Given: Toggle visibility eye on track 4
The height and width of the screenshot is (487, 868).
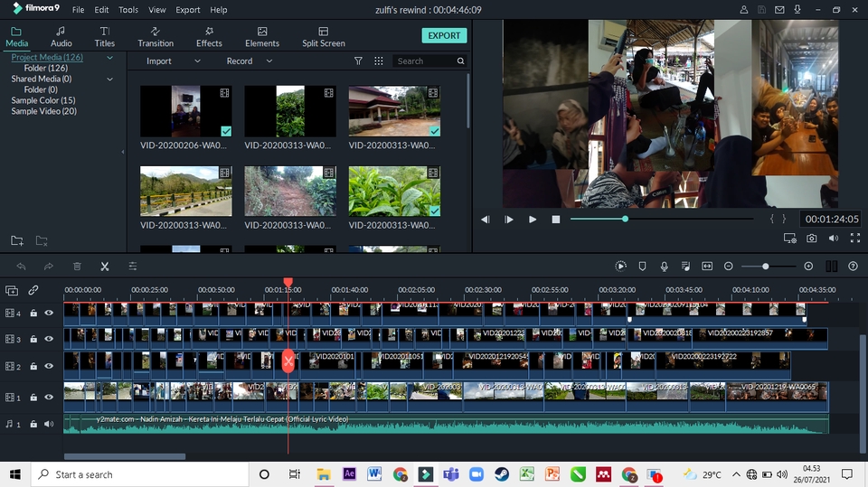Looking at the screenshot, I should point(49,313).
